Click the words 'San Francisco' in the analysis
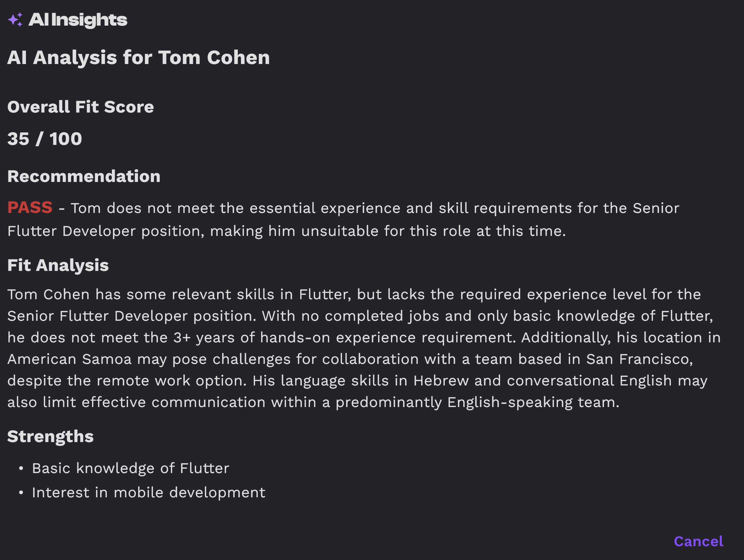Screen dimensions: 744x560 point(639,359)
